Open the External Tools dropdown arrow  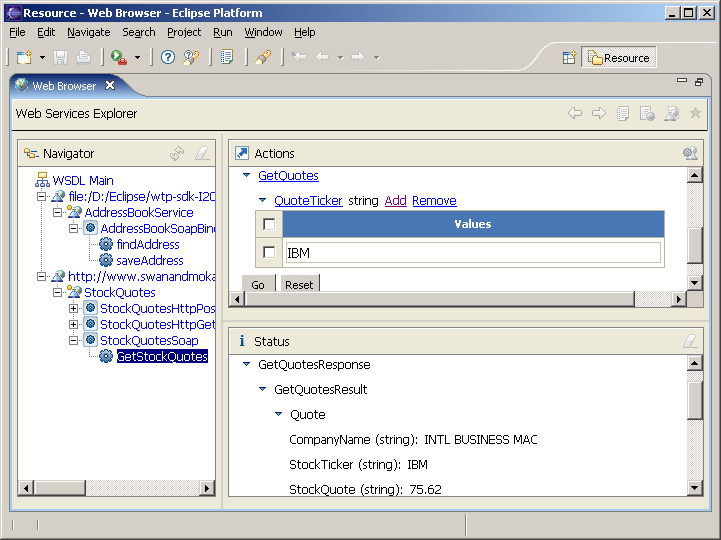pos(137,58)
